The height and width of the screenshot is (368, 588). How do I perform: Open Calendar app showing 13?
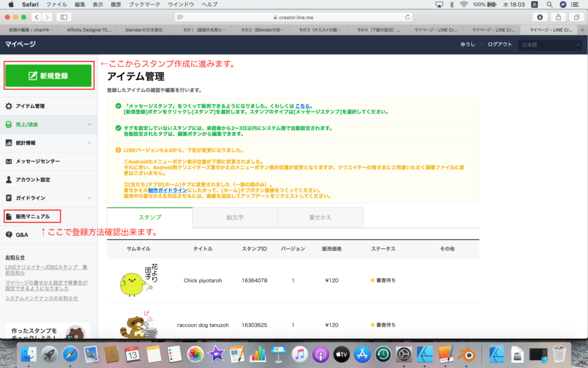point(133,354)
